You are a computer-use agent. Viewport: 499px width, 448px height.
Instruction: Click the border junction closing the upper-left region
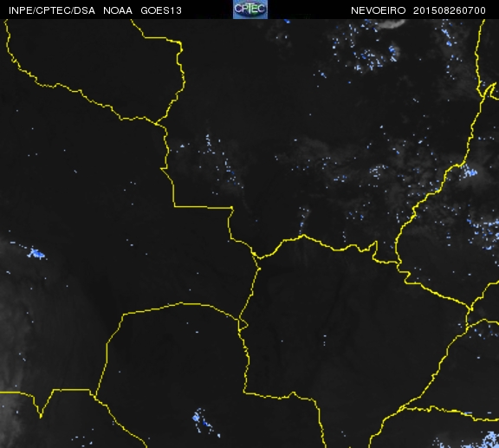tap(157, 123)
